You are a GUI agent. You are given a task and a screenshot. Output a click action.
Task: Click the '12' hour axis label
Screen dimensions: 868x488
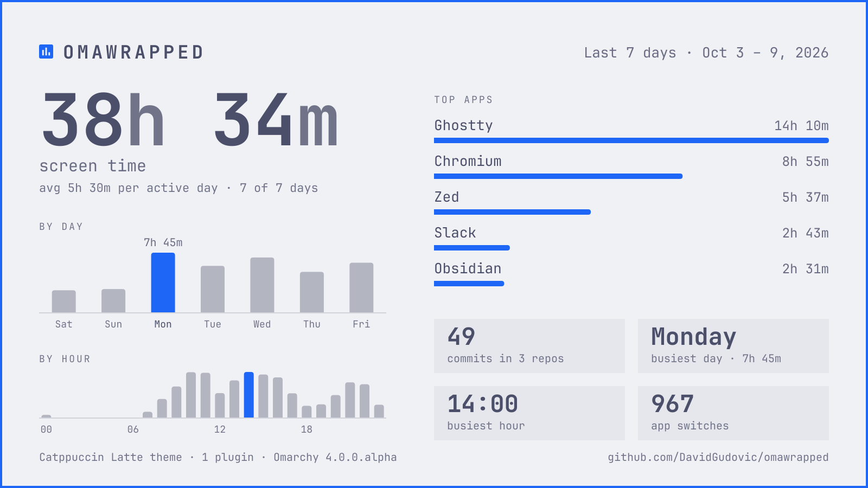(x=220, y=429)
